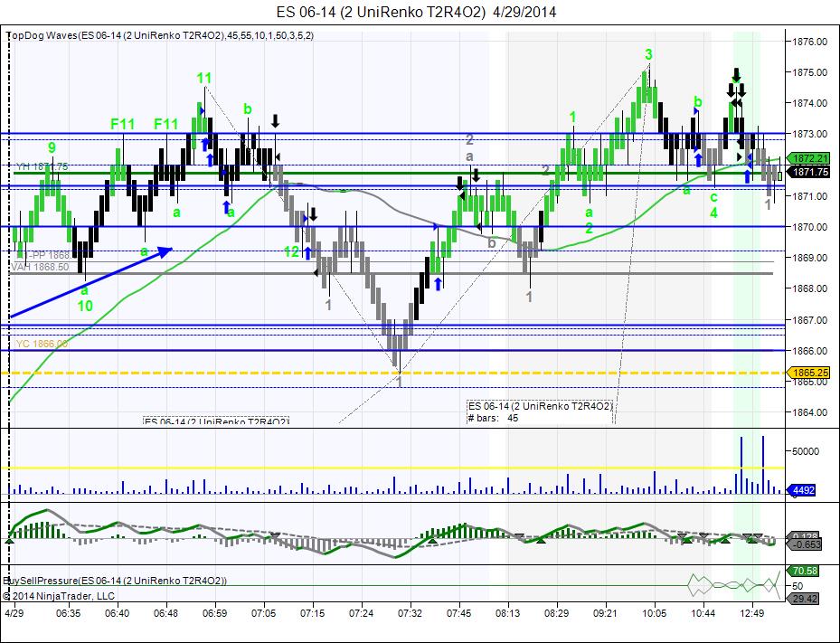The width and height of the screenshot is (840, 643).
Task: Click the 1876.00 price axis label
Action: point(809,42)
